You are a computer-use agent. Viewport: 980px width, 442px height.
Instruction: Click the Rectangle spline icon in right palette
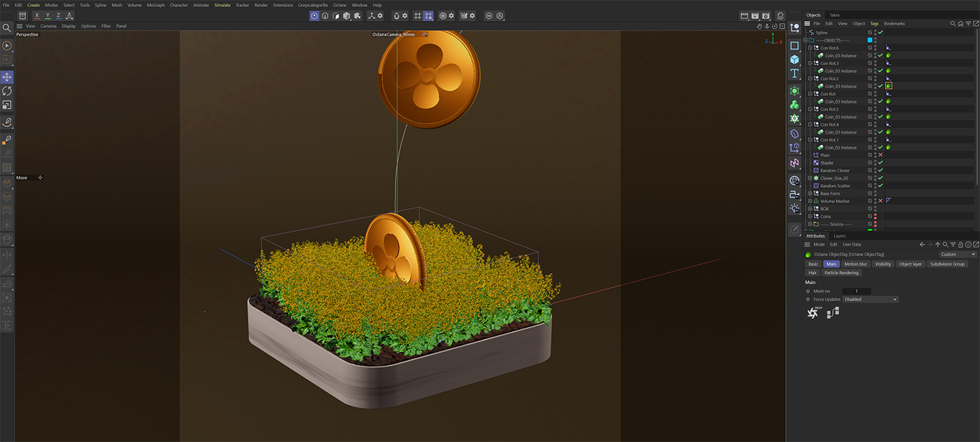tap(794, 46)
